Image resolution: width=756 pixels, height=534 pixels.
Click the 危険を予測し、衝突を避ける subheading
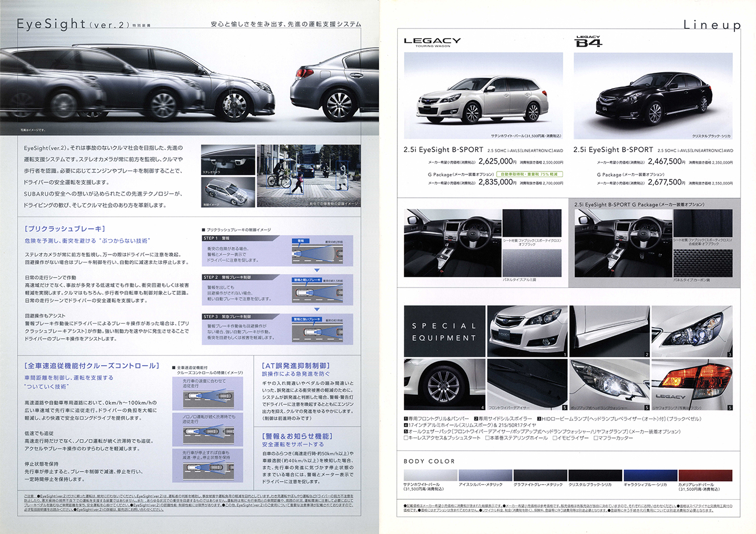click(87, 241)
